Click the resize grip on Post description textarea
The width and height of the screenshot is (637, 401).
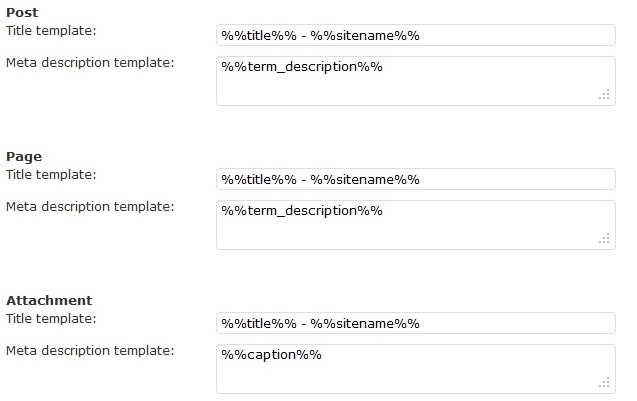604,95
